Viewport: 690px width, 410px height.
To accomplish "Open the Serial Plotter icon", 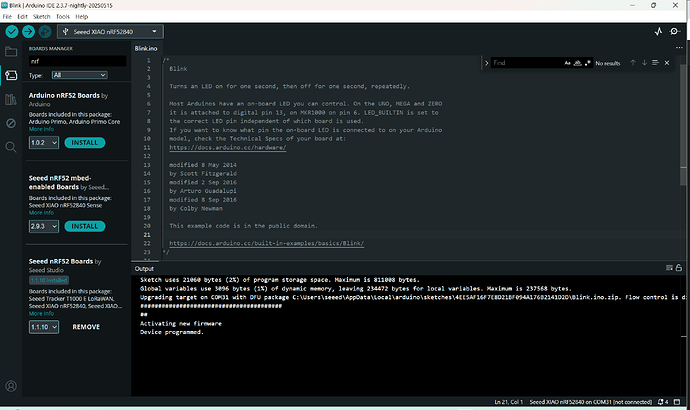I will pyautogui.click(x=658, y=32).
